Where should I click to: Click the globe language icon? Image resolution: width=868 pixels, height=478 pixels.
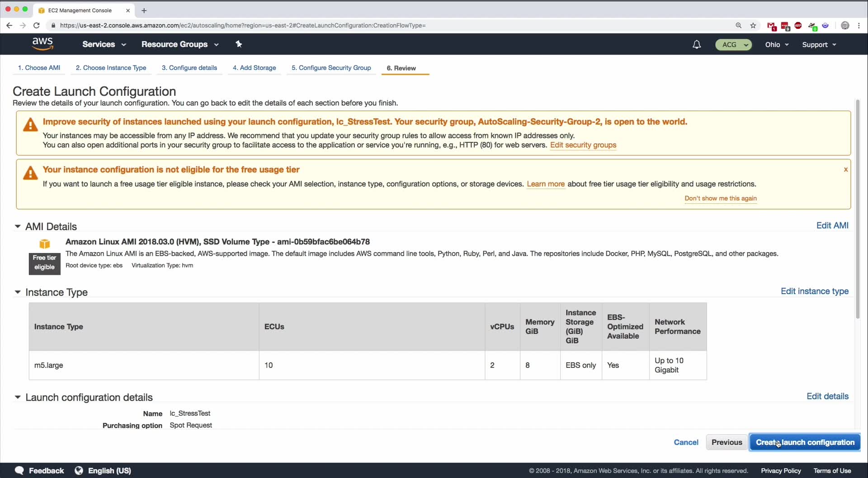79,470
